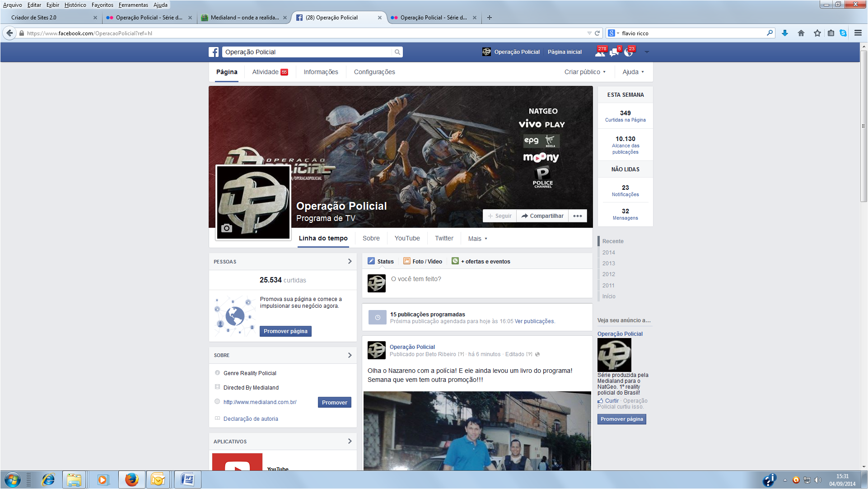Click the Promover button beside website link
This screenshot has width=868, height=489.
point(335,402)
